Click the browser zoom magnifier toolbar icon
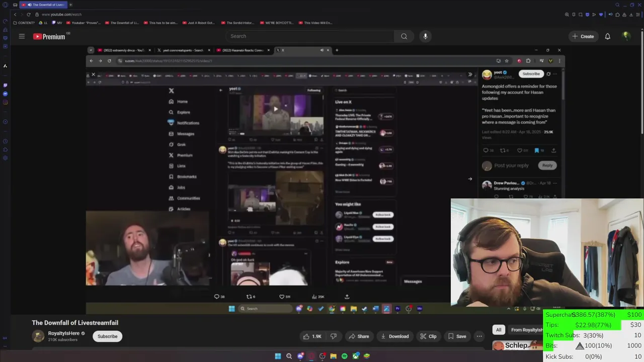 567,15
